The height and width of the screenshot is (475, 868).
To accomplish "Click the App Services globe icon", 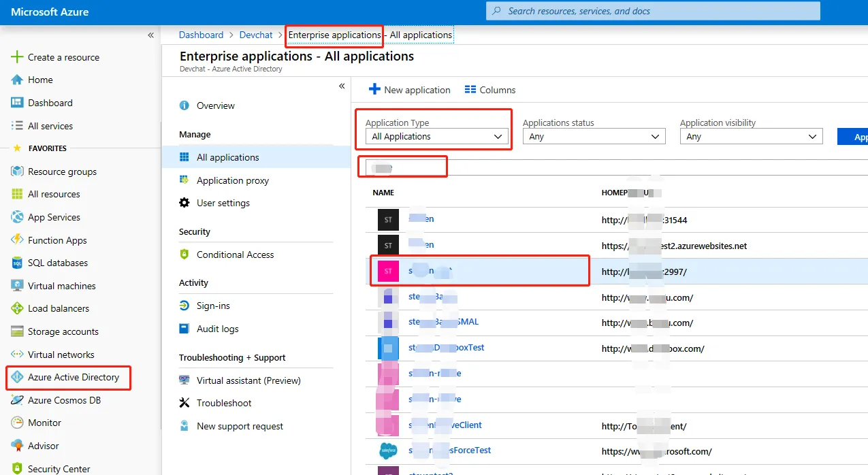I will [18, 217].
